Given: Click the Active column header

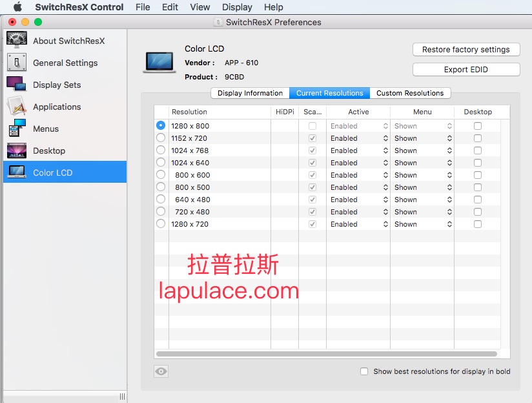Looking at the screenshot, I should coord(358,112).
